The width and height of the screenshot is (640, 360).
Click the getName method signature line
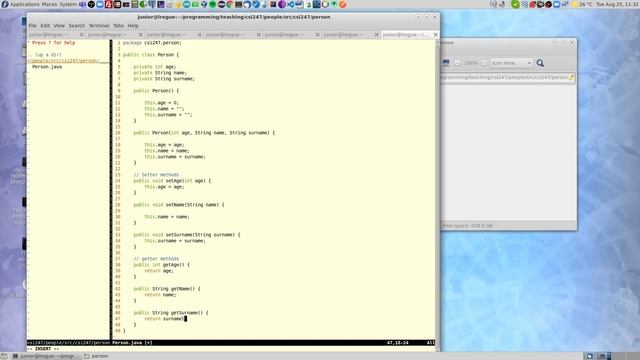[x=167, y=289]
